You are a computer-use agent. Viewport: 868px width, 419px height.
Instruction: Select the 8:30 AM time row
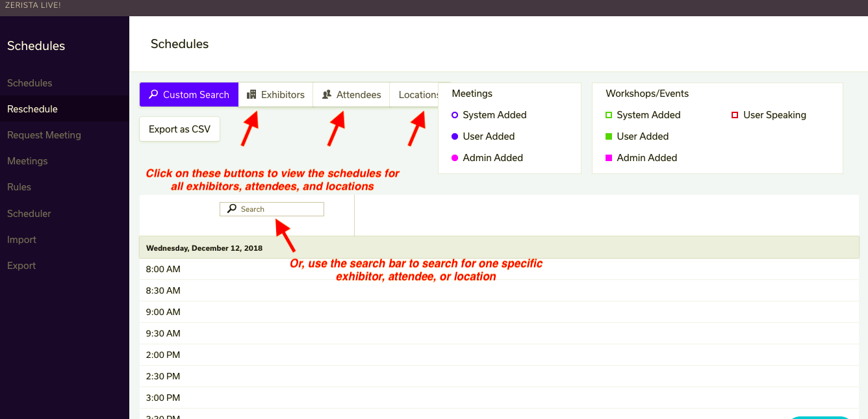(499, 290)
